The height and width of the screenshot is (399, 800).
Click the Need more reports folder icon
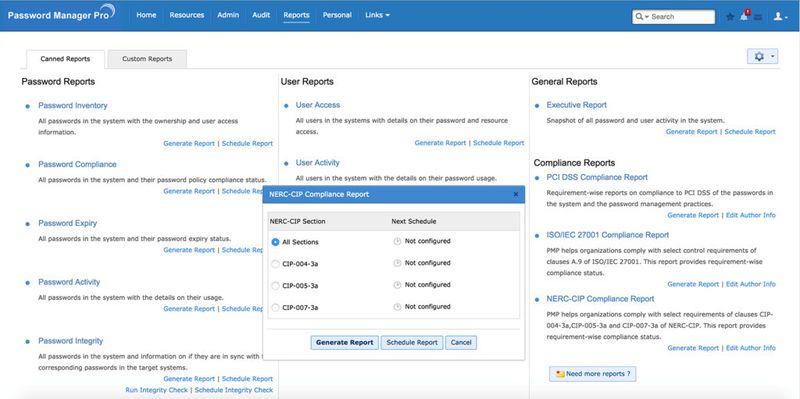click(x=560, y=374)
